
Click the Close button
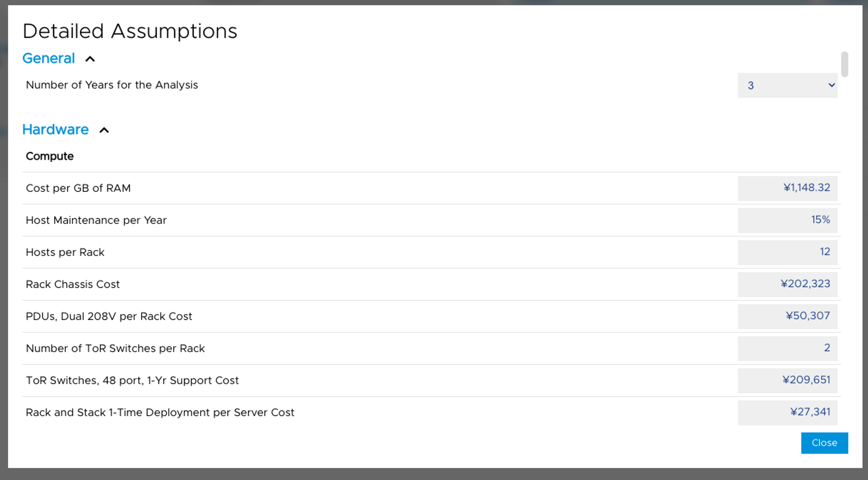tap(824, 443)
